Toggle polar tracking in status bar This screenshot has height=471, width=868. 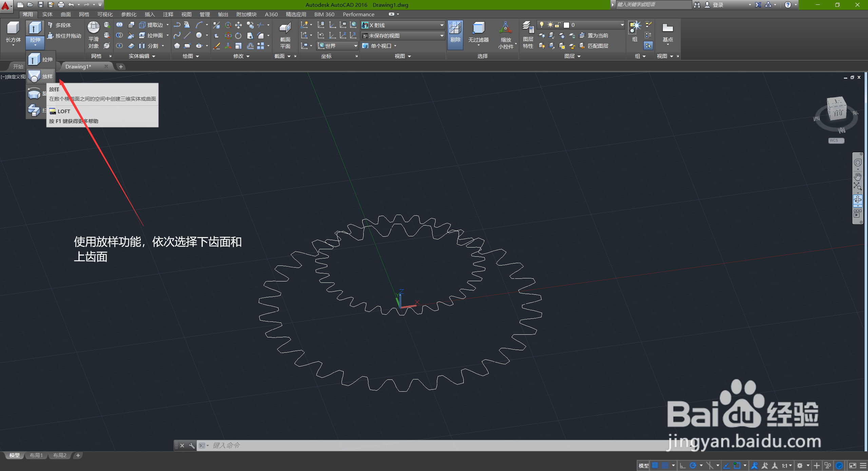click(693, 466)
